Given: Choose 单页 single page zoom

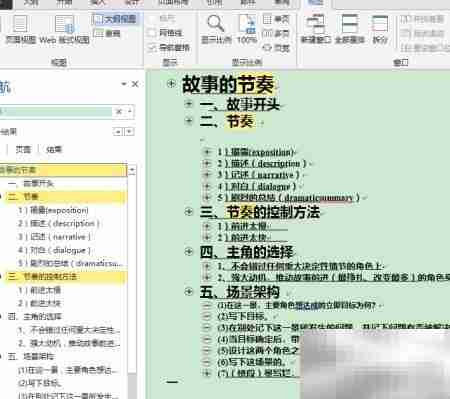Looking at the screenshot, I should point(276,19).
